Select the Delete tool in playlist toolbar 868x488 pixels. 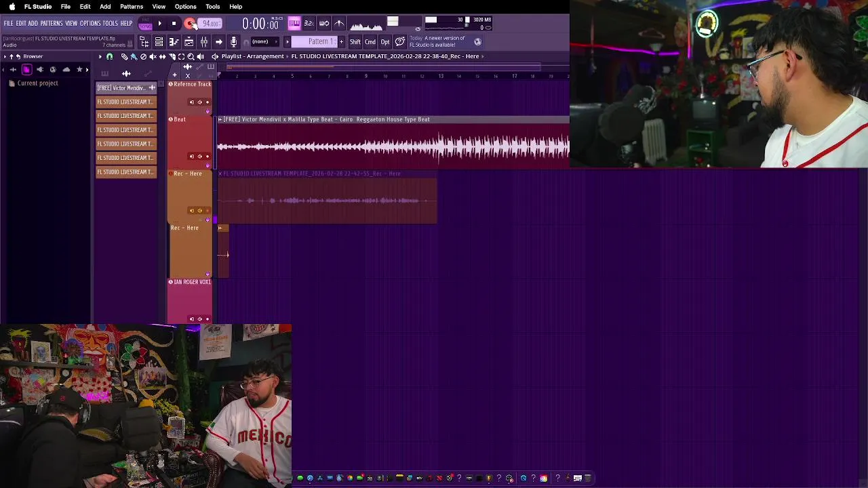(x=143, y=56)
